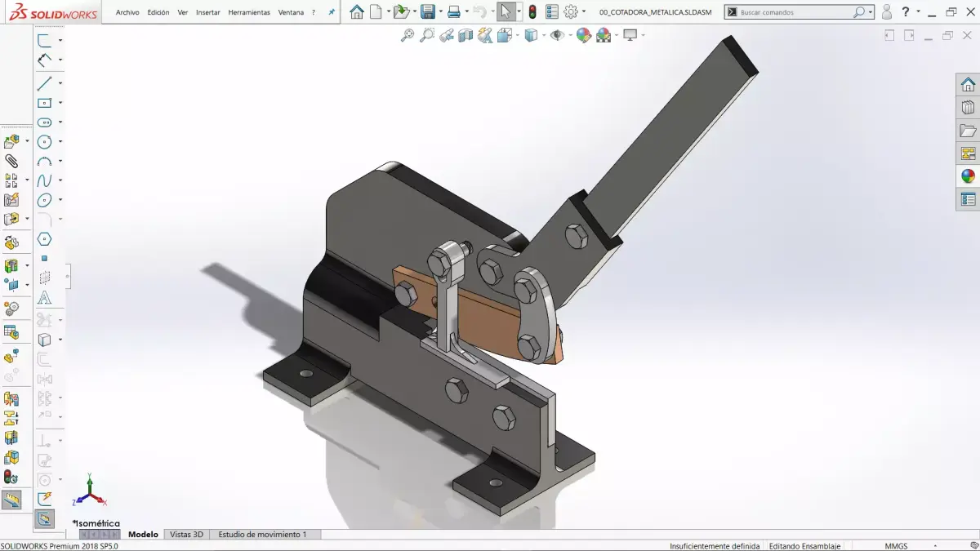Open the Appearances and Scenes task pane

(969, 175)
